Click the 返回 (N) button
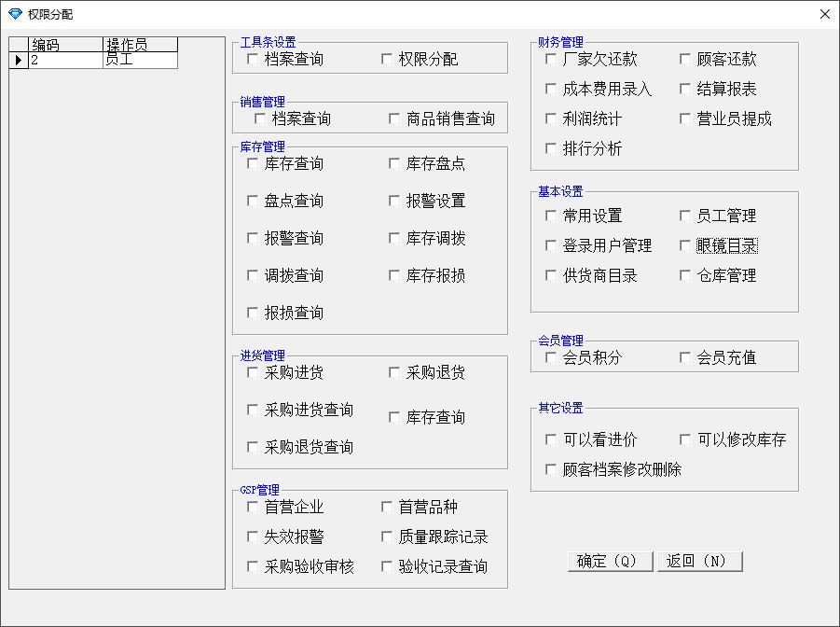This screenshot has width=840, height=627. [x=699, y=561]
